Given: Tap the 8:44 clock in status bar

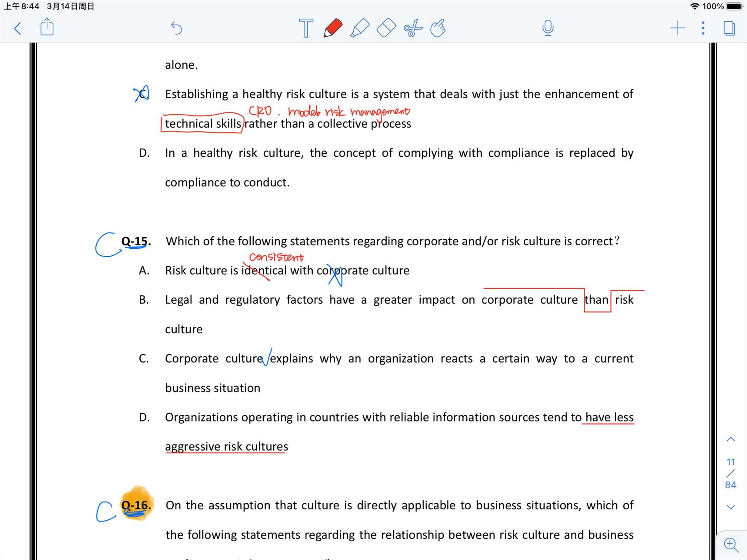Looking at the screenshot, I should [21, 6].
